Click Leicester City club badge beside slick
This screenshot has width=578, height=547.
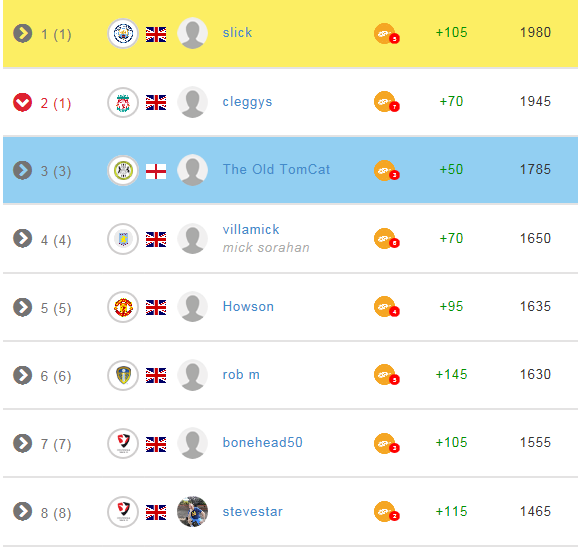pos(123,34)
